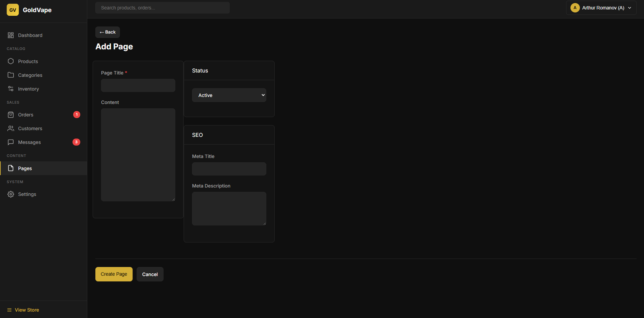Expand the Arthur Romanov user menu

pos(630,8)
